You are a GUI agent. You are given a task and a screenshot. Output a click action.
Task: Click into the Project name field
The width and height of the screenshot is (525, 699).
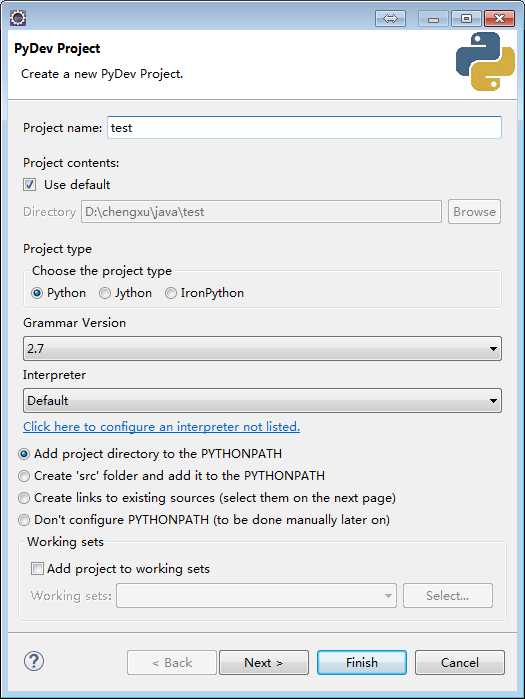[304, 128]
